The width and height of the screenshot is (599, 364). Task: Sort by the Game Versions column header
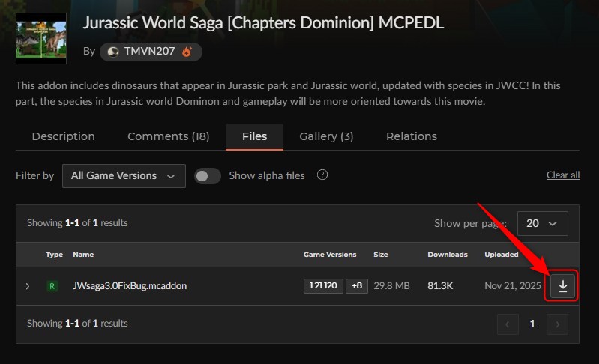pyautogui.click(x=330, y=255)
